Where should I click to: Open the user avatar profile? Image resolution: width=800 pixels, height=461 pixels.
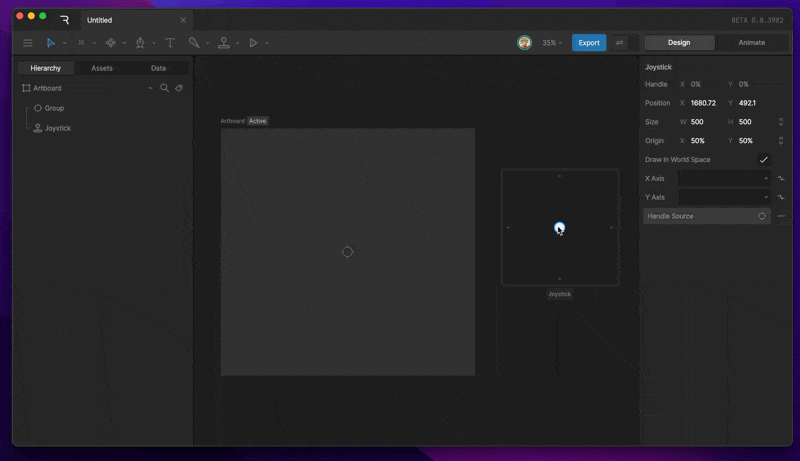524,43
